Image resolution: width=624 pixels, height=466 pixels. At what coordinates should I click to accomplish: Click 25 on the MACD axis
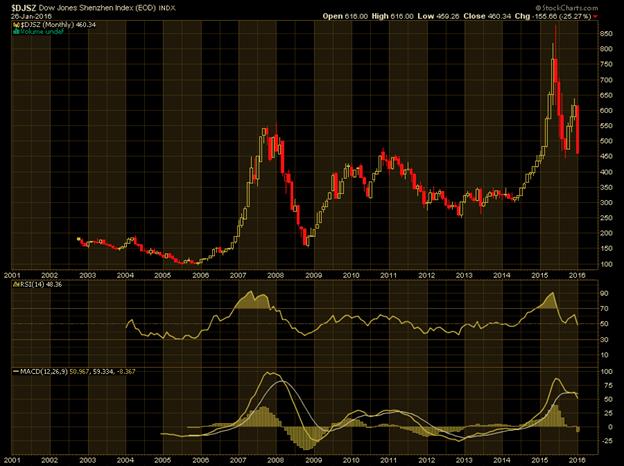pyautogui.click(x=607, y=414)
